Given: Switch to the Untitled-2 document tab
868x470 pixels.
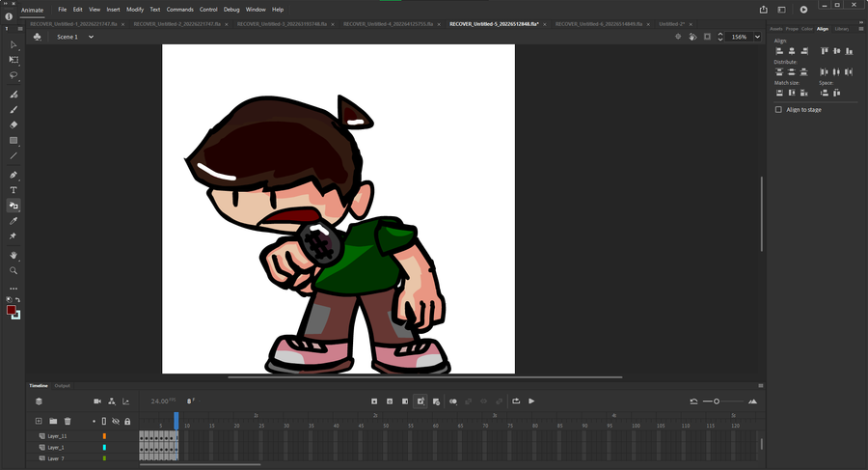Looking at the screenshot, I should pyautogui.click(x=671, y=24).
